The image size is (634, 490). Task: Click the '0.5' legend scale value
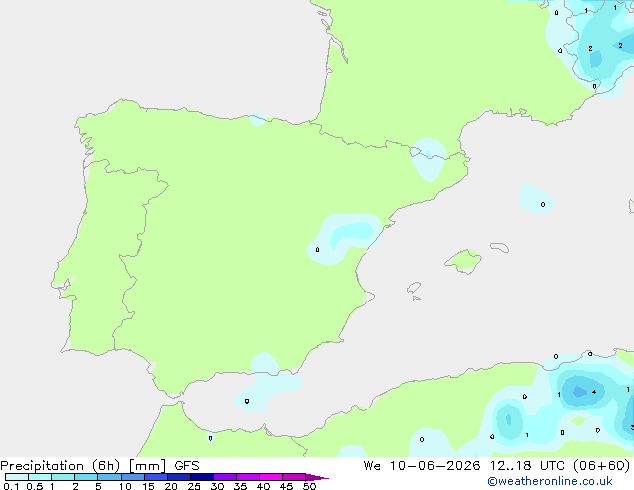[35, 486]
